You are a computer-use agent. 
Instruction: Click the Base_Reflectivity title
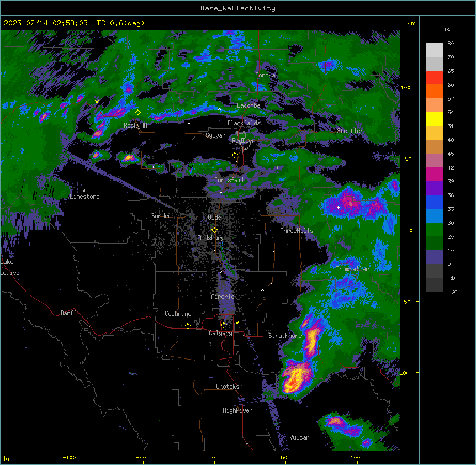click(238, 8)
